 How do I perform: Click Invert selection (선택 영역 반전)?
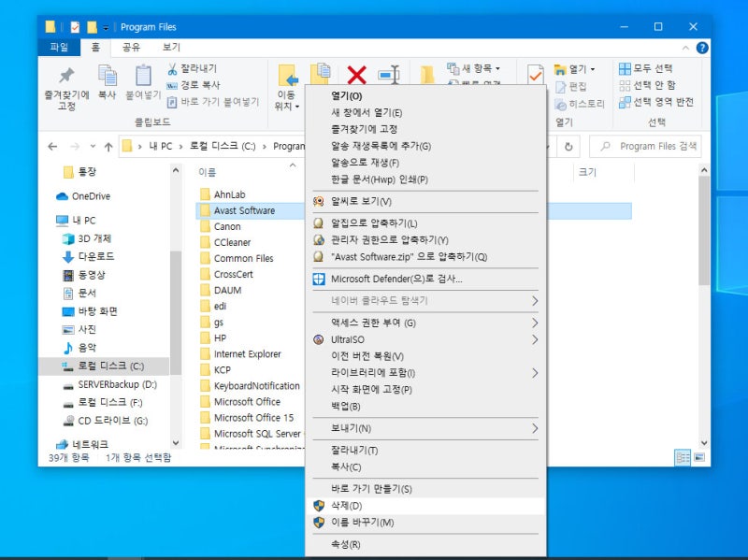click(x=656, y=102)
